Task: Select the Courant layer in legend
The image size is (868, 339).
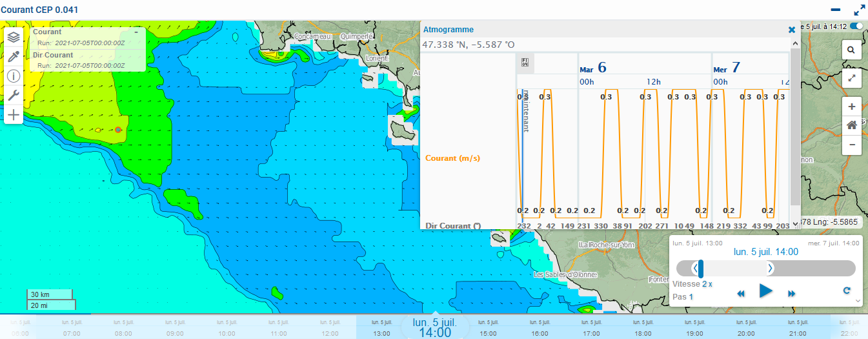Action: [48, 32]
